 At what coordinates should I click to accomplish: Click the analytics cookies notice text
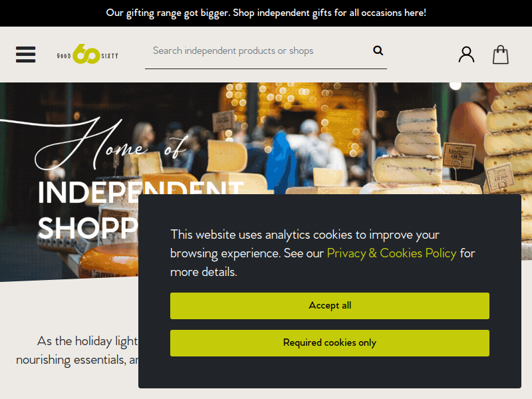tap(323, 253)
